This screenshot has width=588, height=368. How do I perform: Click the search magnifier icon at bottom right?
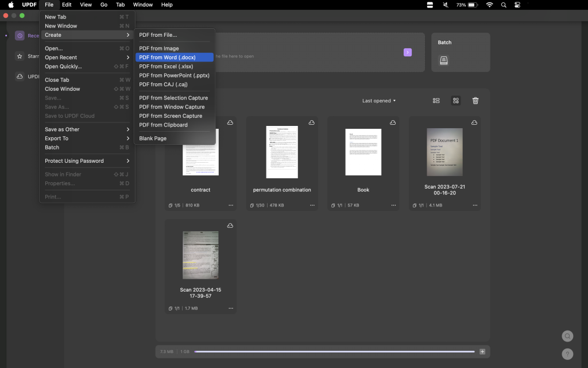567,336
